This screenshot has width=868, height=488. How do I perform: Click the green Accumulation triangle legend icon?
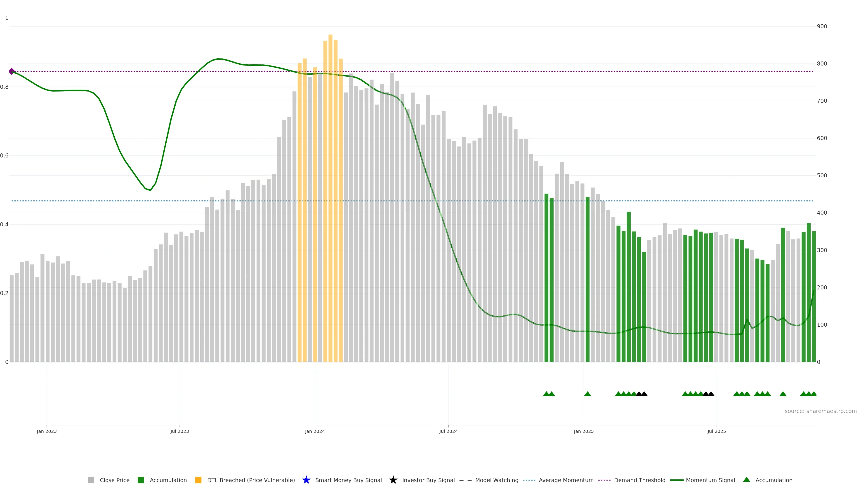click(746, 480)
